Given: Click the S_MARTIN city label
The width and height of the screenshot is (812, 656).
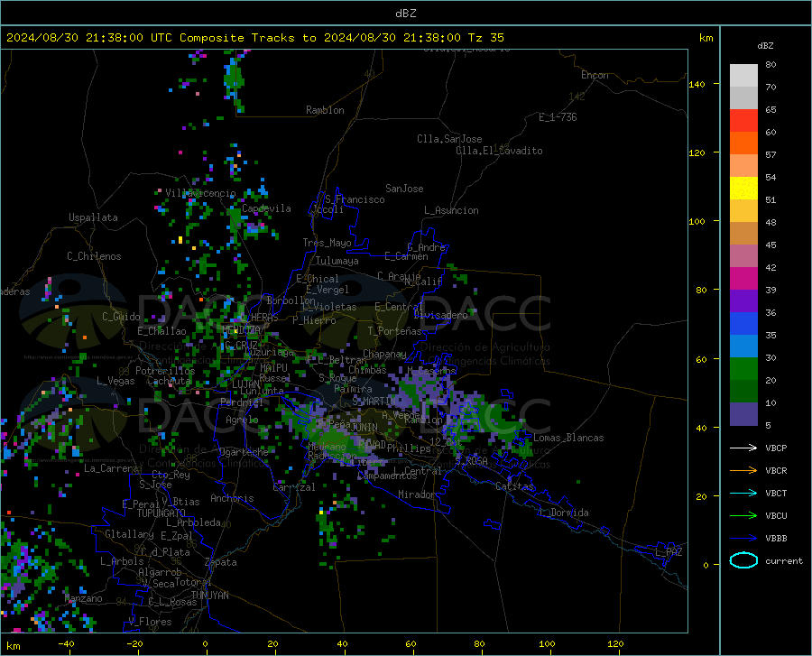Looking at the screenshot, I should point(374,402).
